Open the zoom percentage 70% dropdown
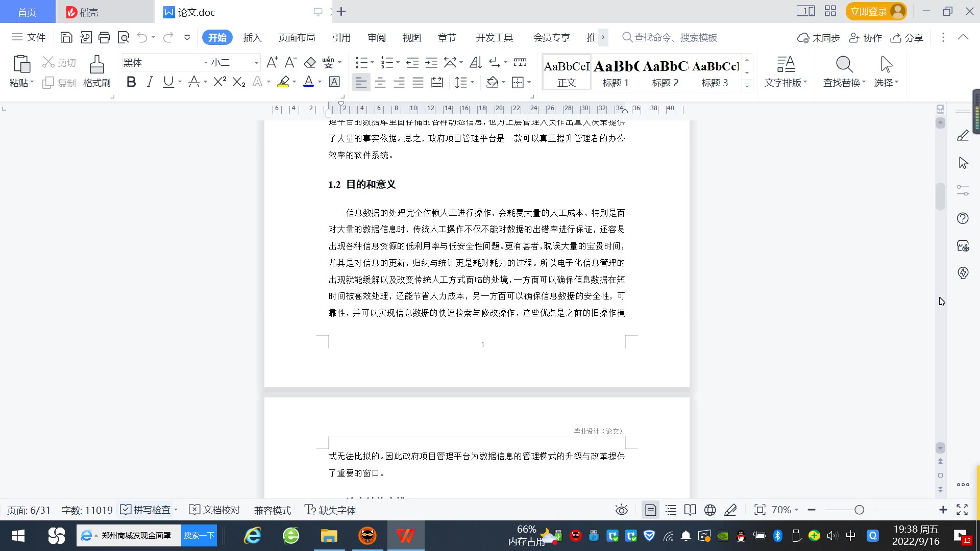The width and height of the screenshot is (980, 551). click(785, 510)
